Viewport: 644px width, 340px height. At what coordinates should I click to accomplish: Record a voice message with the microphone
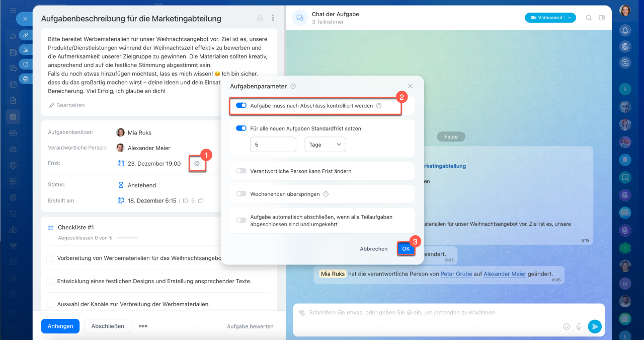tap(579, 326)
